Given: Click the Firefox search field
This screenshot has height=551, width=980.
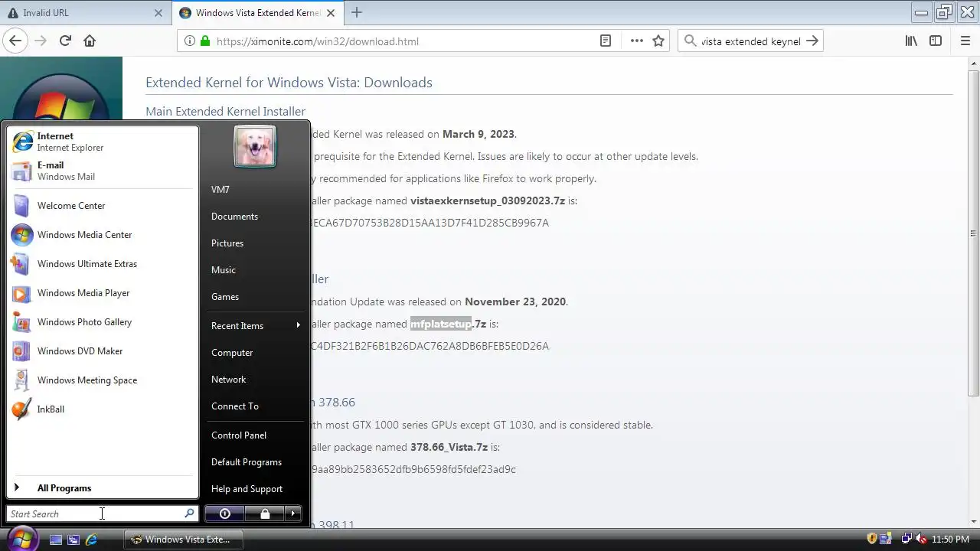Looking at the screenshot, I should tap(750, 41).
